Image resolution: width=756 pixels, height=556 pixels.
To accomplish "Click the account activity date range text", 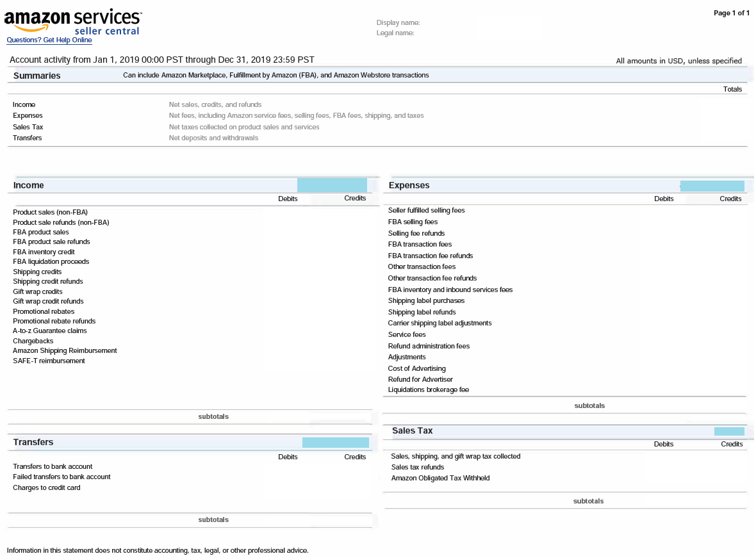I will tap(162, 60).
